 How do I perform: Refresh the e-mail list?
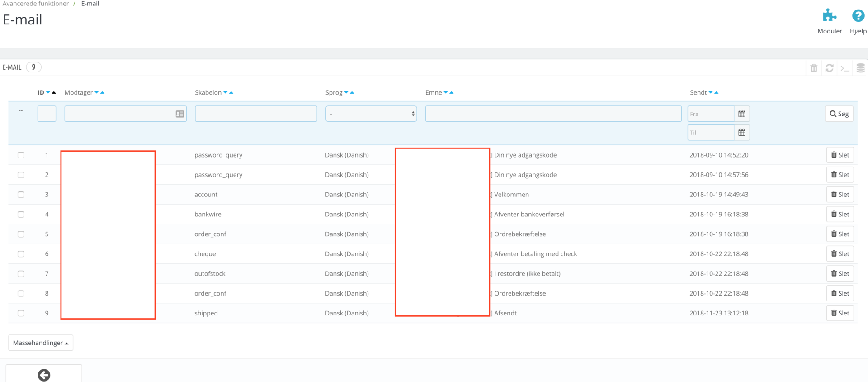click(829, 68)
